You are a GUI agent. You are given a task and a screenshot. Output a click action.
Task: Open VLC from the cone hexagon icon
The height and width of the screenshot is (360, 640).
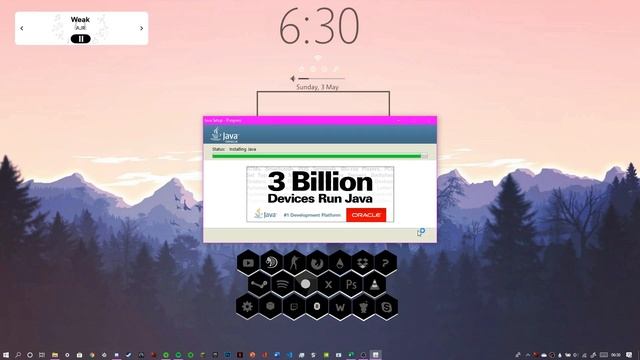pyautogui.click(x=374, y=284)
